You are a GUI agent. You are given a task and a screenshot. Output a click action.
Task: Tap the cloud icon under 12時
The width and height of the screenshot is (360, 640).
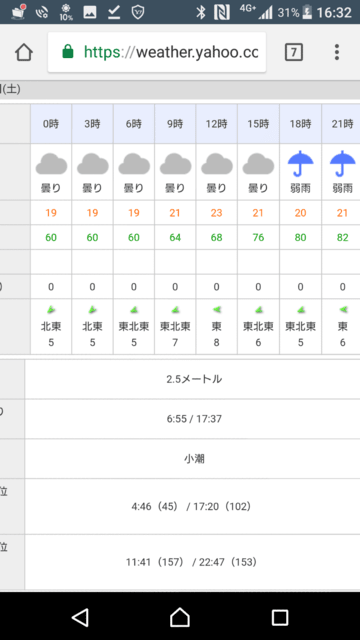point(217,164)
